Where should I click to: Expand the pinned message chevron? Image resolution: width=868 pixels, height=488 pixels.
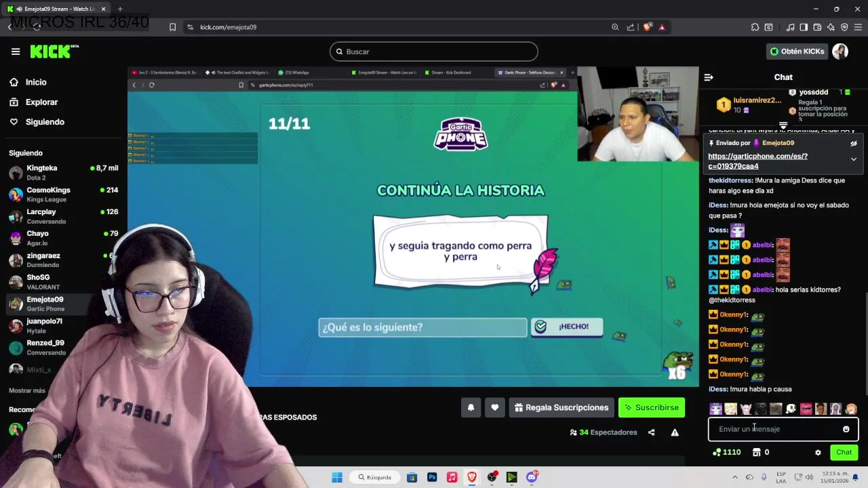(854, 159)
